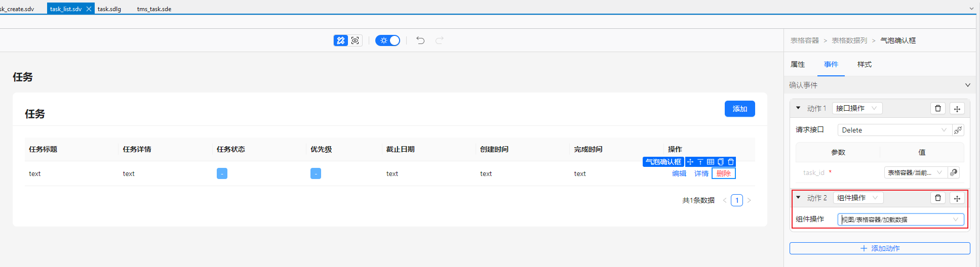Click 表格容器 in breadcrumb
The height and width of the screenshot is (267, 980).
pyautogui.click(x=804, y=40)
